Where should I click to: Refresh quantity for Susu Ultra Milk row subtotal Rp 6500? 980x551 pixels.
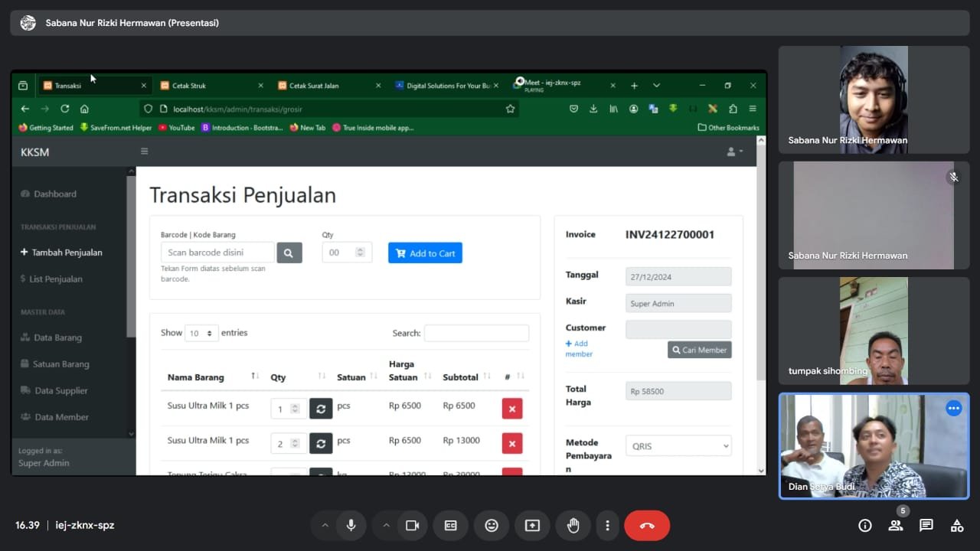pyautogui.click(x=321, y=409)
